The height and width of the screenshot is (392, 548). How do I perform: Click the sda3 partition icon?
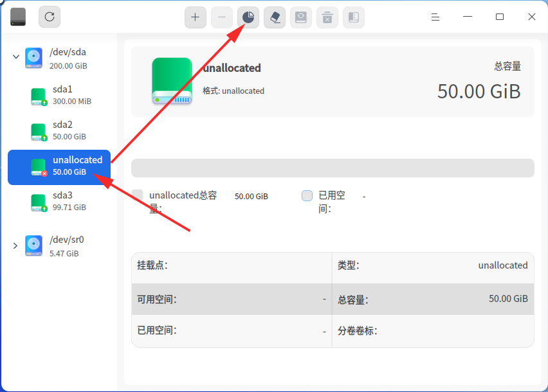click(x=39, y=203)
